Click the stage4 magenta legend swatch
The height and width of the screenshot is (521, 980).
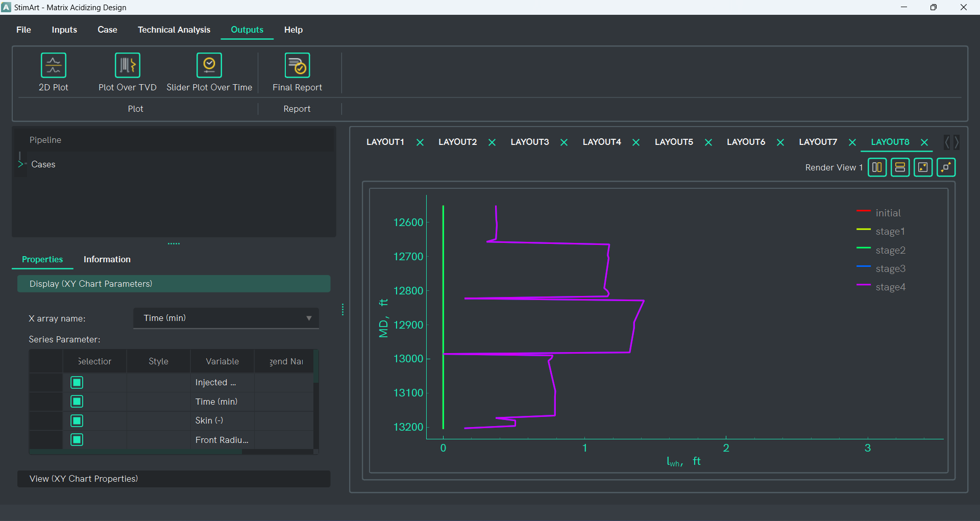[863, 285]
